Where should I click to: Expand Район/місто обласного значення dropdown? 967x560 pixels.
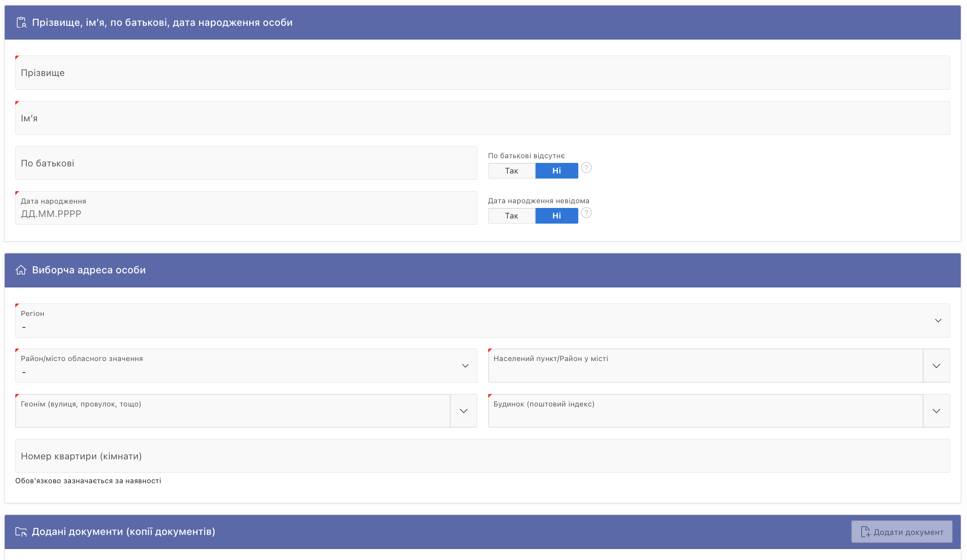point(465,366)
